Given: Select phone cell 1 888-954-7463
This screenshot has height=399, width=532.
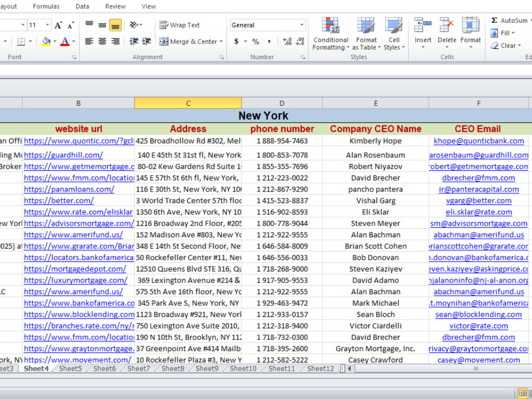Looking at the screenshot, I should (x=282, y=141).
